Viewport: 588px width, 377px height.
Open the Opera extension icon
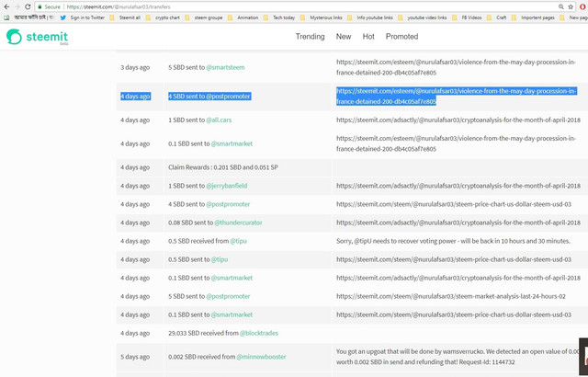click(583, 6)
